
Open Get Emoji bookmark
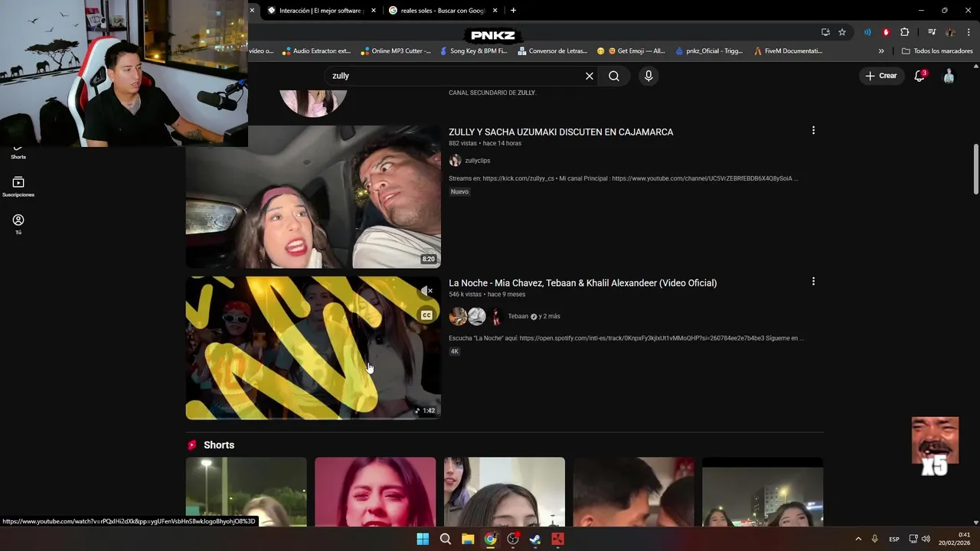tap(631, 51)
